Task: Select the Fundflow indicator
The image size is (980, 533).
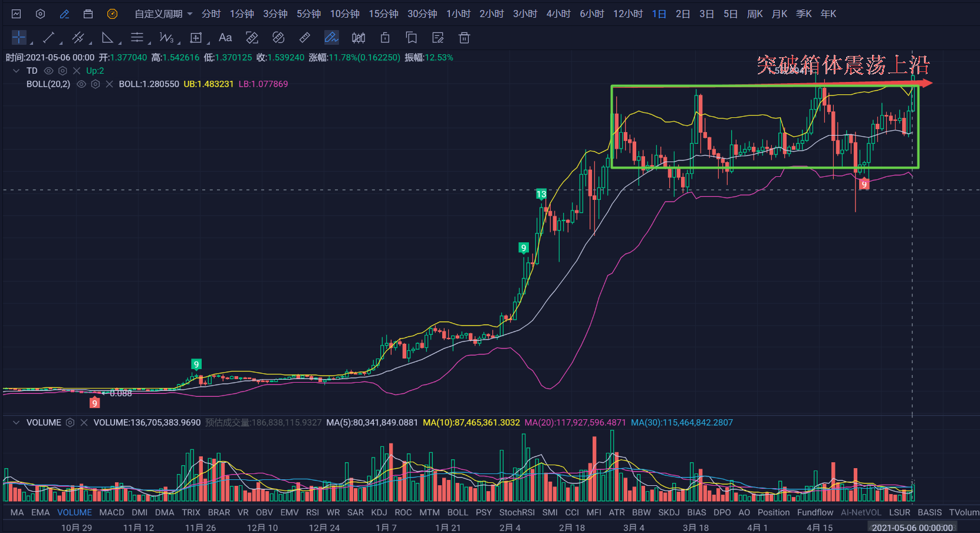Action: pyautogui.click(x=815, y=512)
